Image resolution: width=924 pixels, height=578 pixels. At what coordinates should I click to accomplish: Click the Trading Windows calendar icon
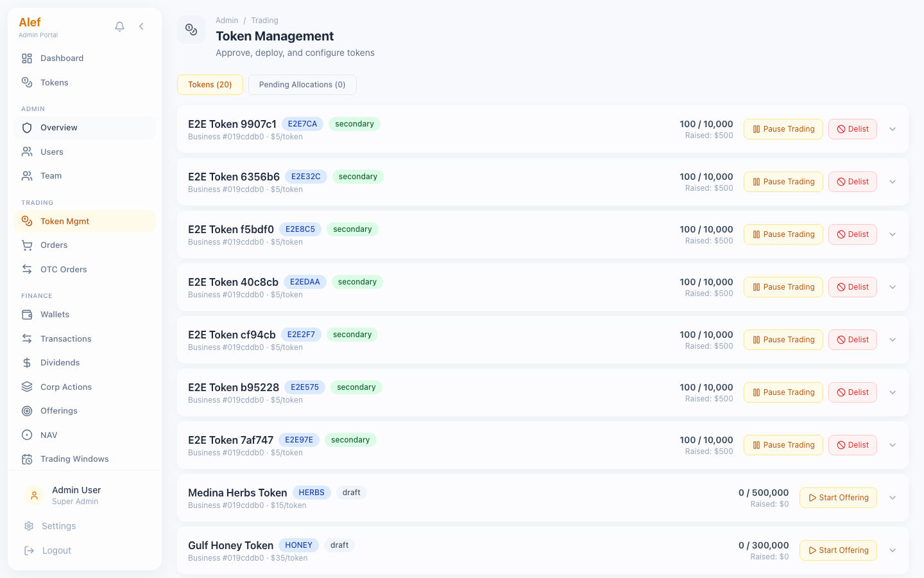(26, 459)
